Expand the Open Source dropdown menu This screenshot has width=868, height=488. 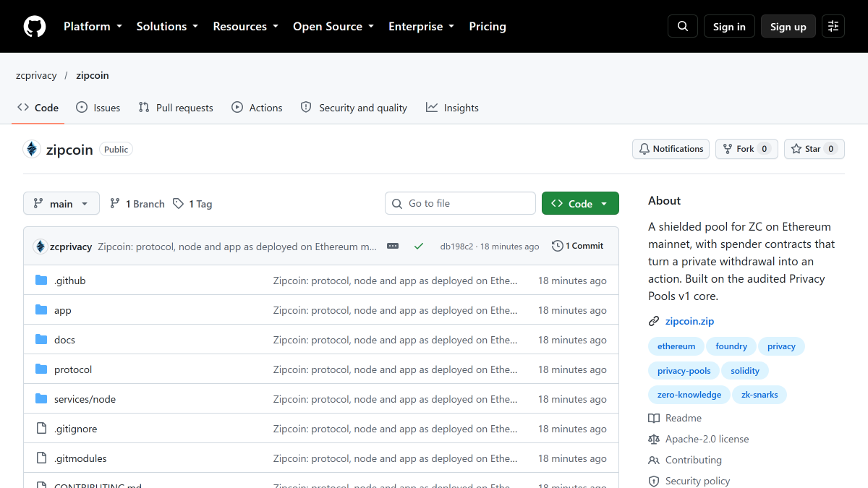coord(333,26)
